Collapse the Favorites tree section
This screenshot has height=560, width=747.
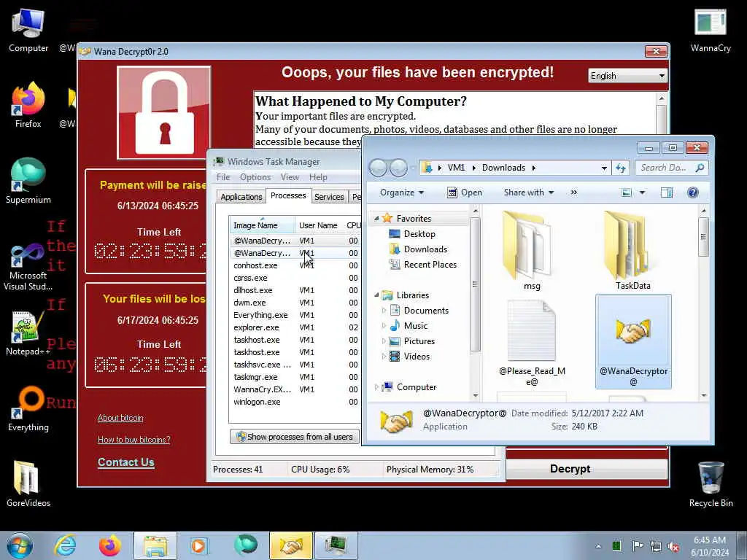coord(376,219)
